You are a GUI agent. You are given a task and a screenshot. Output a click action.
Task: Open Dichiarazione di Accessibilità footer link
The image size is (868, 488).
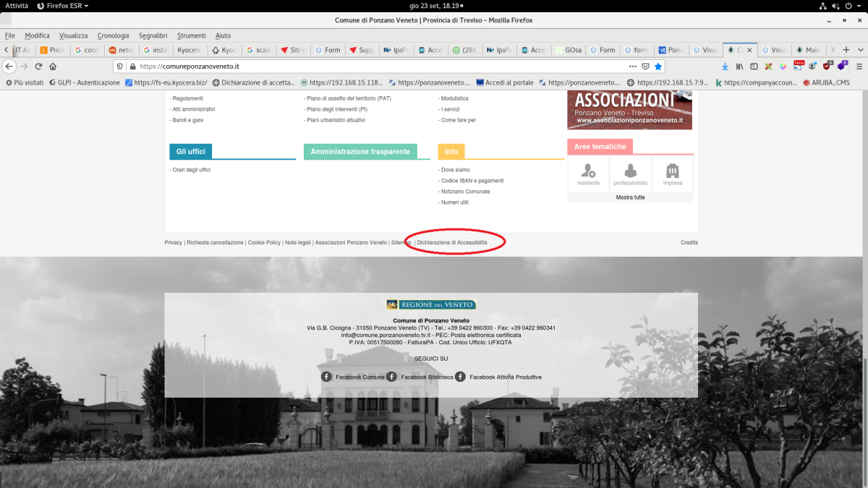[452, 243]
